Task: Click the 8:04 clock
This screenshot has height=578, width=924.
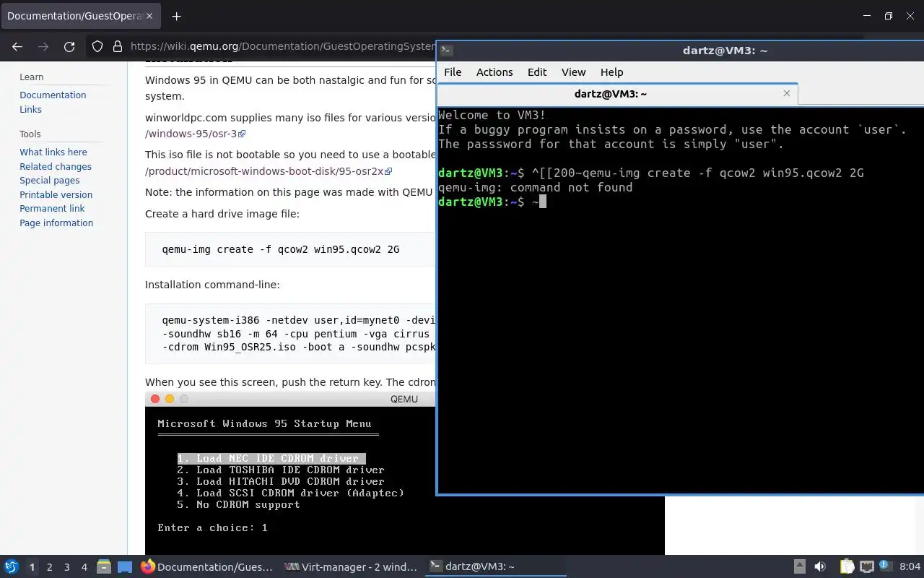Action: click(x=910, y=566)
